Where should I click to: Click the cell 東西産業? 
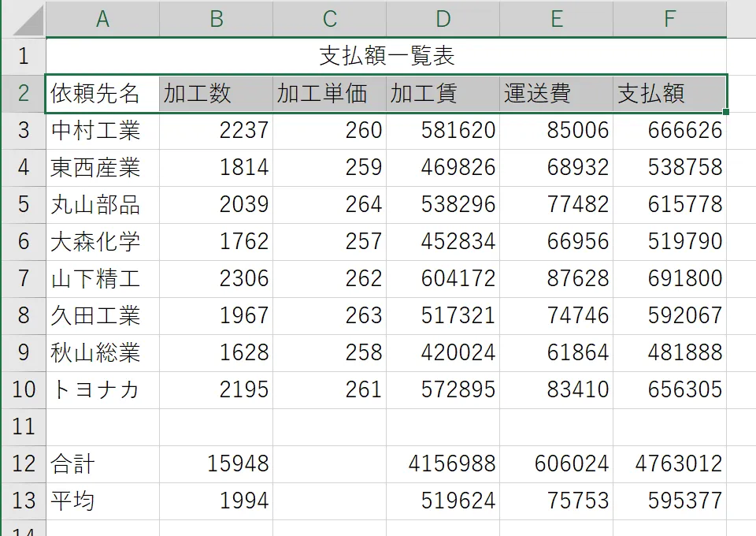tap(102, 167)
